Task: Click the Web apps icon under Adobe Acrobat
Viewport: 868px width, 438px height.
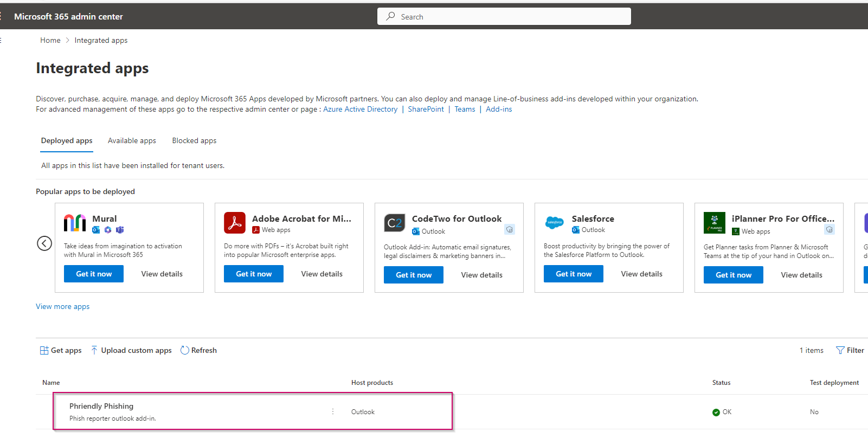Action: [x=256, y=230]
